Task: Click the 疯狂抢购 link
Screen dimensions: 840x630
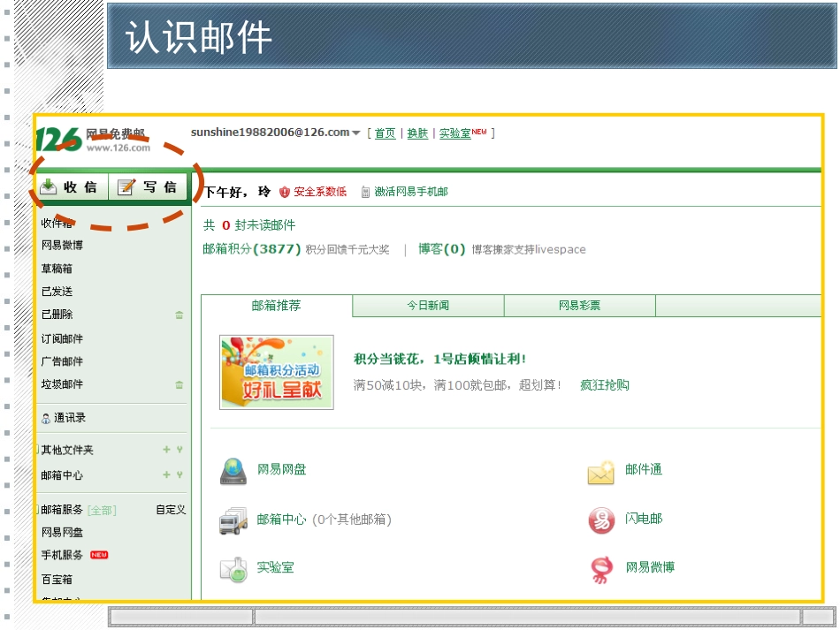Action: (604, 385)
